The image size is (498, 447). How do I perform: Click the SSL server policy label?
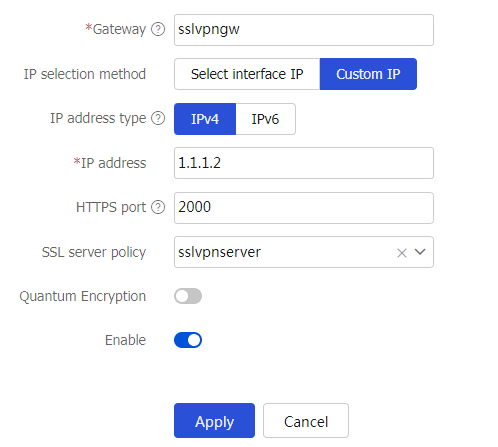pos(94,252)
